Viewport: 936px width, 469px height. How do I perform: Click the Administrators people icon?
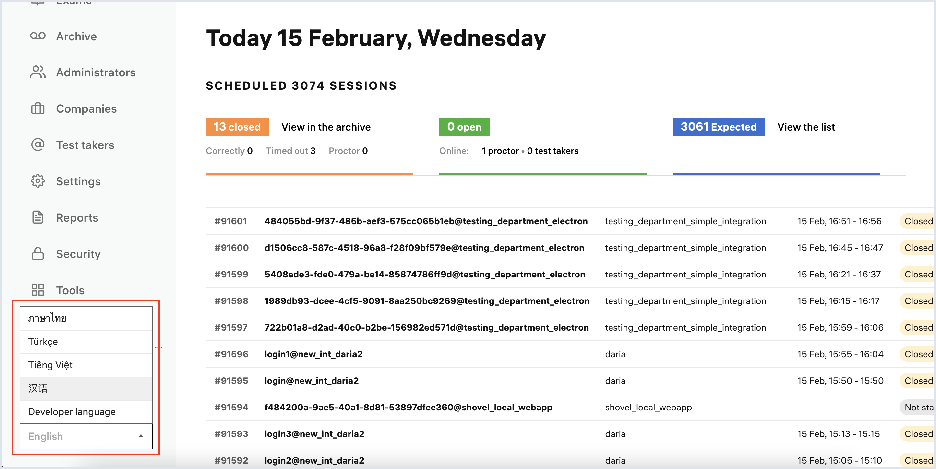(x=38, y=72)
